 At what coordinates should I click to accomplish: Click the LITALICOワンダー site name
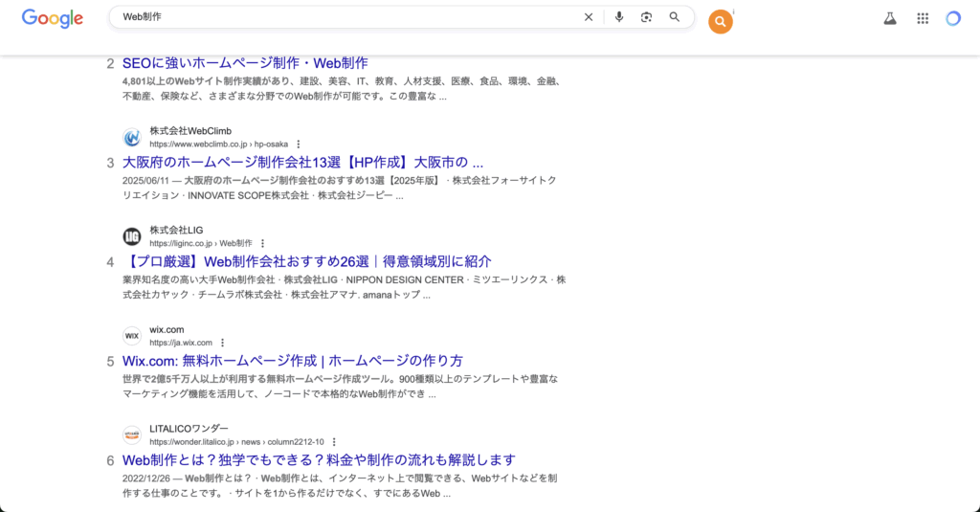(x=189, y=429)
